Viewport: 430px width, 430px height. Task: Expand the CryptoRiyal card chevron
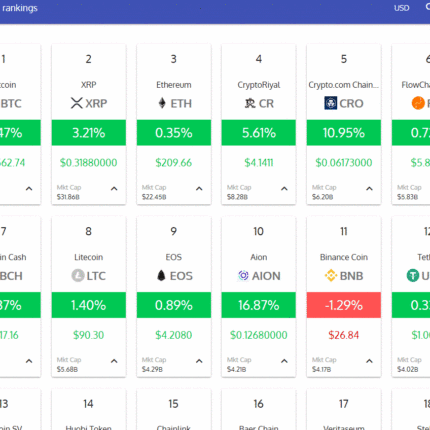tap(284, 189)
